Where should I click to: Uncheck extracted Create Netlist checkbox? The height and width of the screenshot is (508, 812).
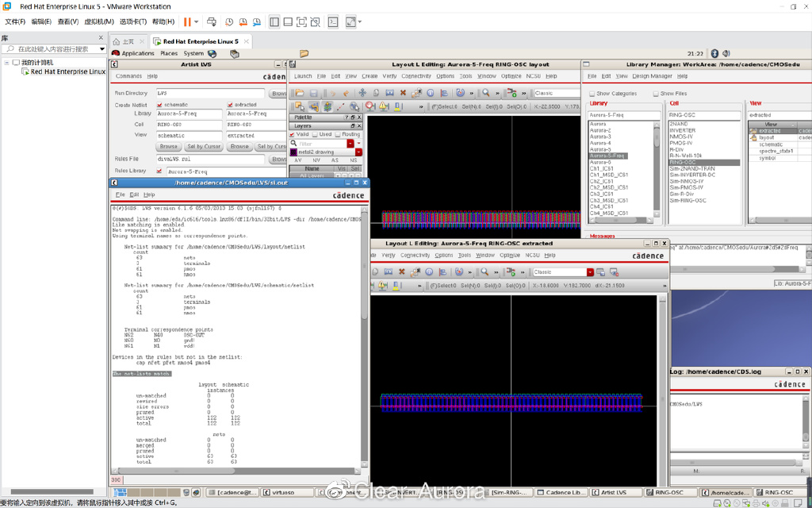pos(229,105)
